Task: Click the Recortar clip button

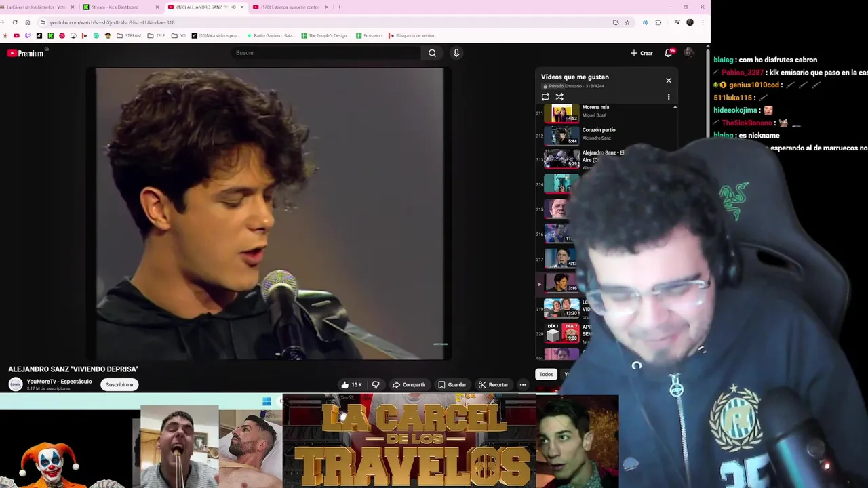Action: click(493, 384)
